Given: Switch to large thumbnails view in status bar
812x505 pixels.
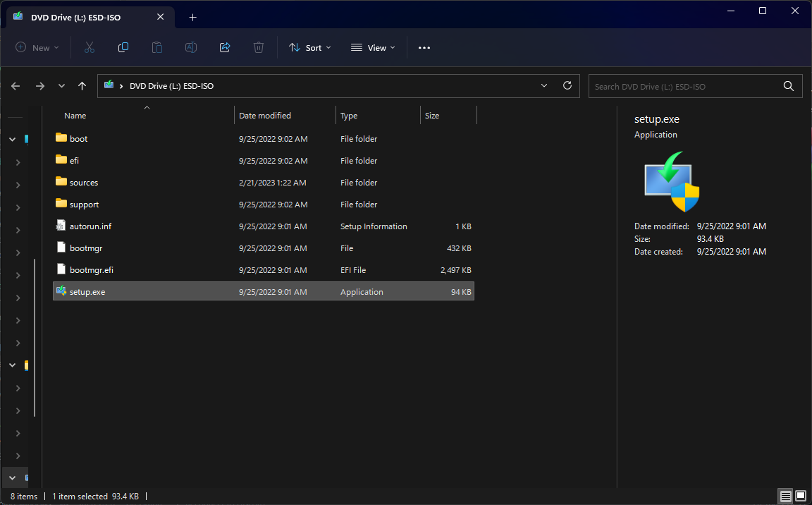Looking at the screenshot, I should point(801,497).
